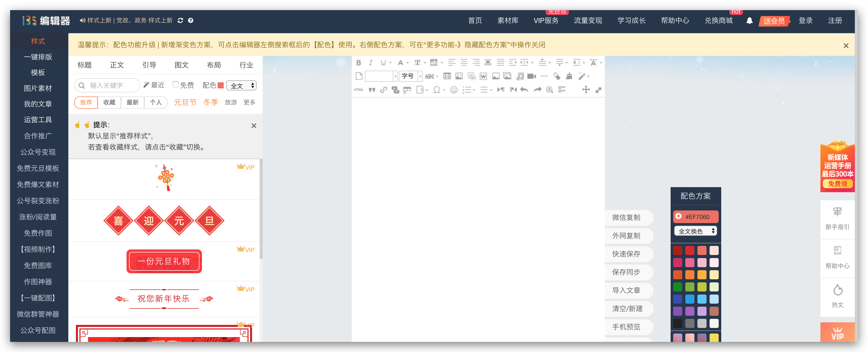Undo the last edit with the back arrow

524,90
